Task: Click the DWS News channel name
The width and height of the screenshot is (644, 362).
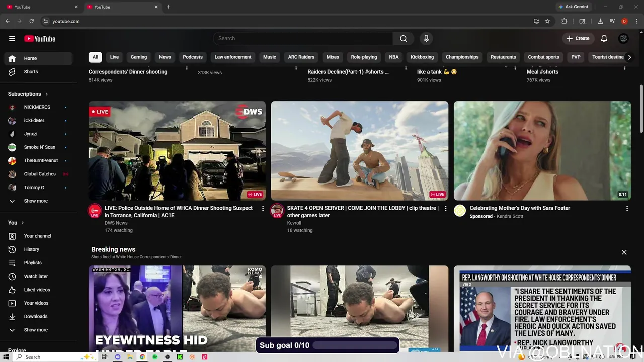Action: [x=116, y=223]
